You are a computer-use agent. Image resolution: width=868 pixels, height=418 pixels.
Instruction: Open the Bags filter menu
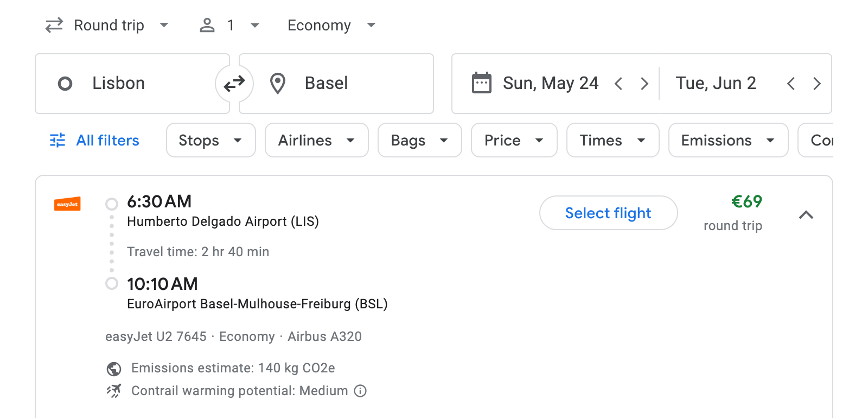[419, 140]
